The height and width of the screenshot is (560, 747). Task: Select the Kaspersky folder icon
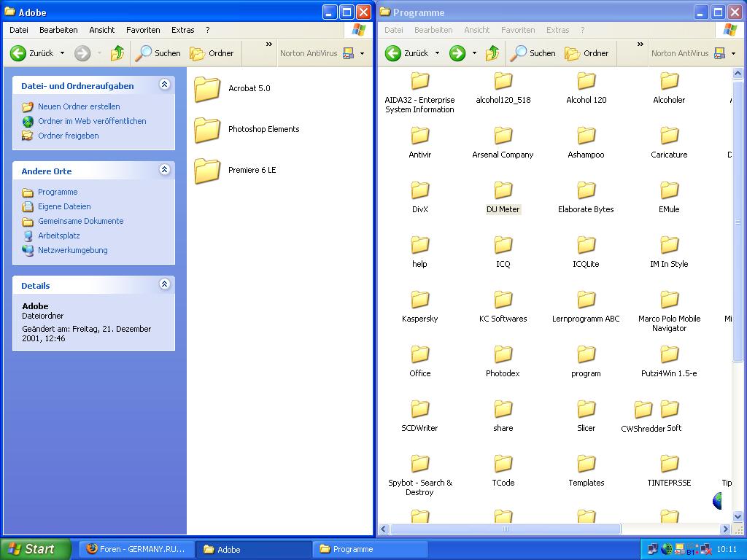coord(419,300)
